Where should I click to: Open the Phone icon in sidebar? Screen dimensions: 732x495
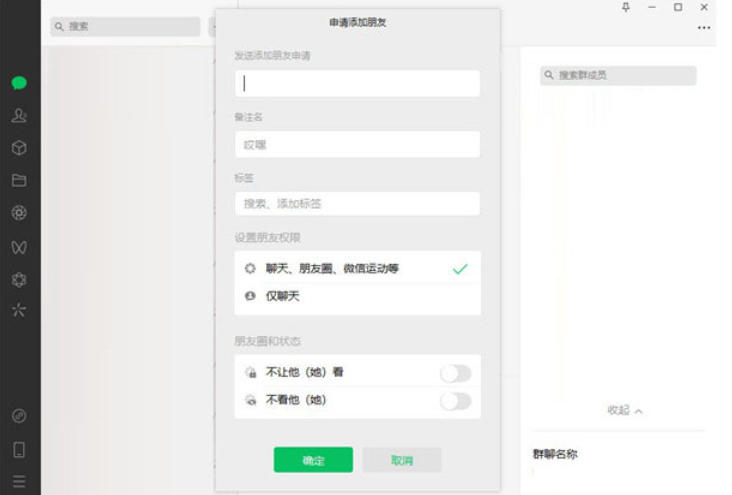[19, 450]
